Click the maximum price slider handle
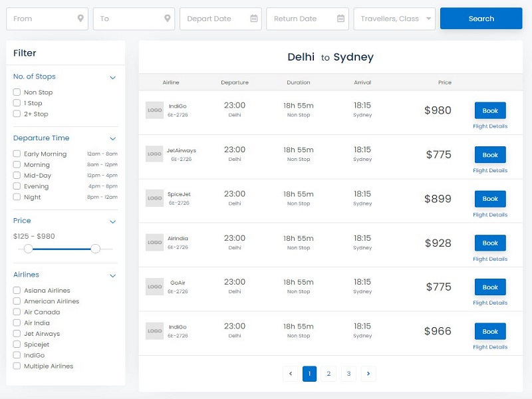This screenshot has height=399, width=532. 96,249
